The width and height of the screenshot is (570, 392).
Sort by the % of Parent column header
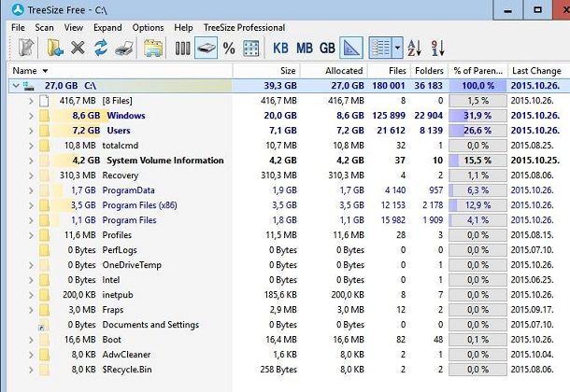coord(477,70)
